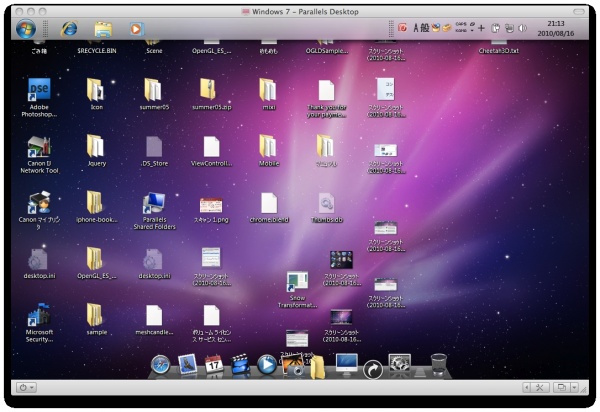Select the mixi folder

(268, 90)
